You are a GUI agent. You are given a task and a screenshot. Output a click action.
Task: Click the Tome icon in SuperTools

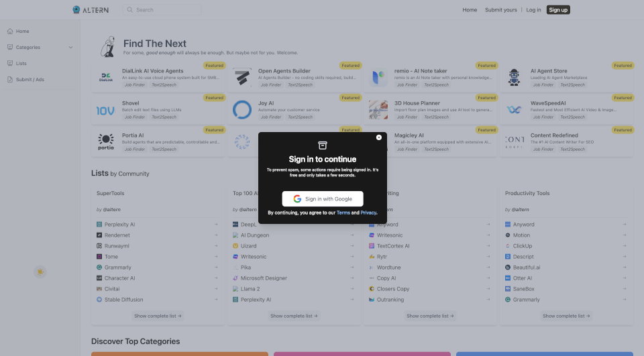[99, 257]
